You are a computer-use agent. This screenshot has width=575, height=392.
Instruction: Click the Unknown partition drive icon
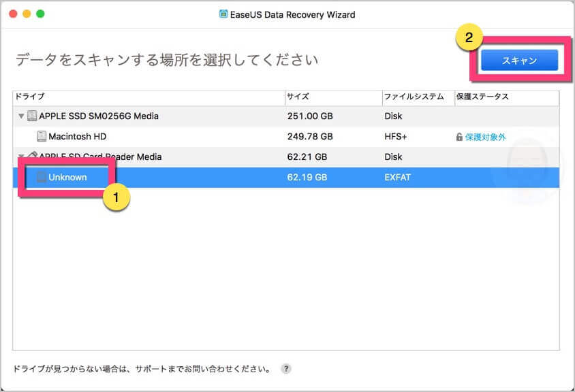[42, 178]
